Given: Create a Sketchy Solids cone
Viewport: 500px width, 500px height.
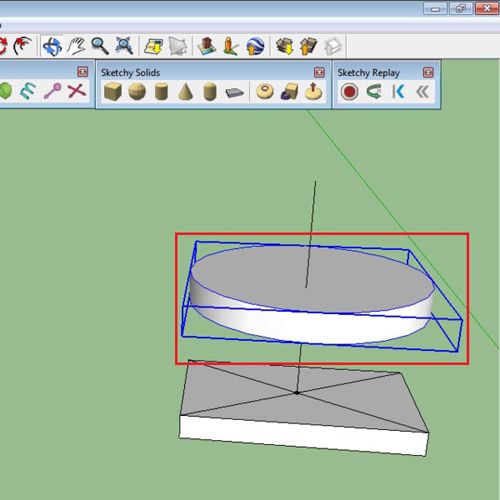Looking at the screenshot, I should (186, 91).
